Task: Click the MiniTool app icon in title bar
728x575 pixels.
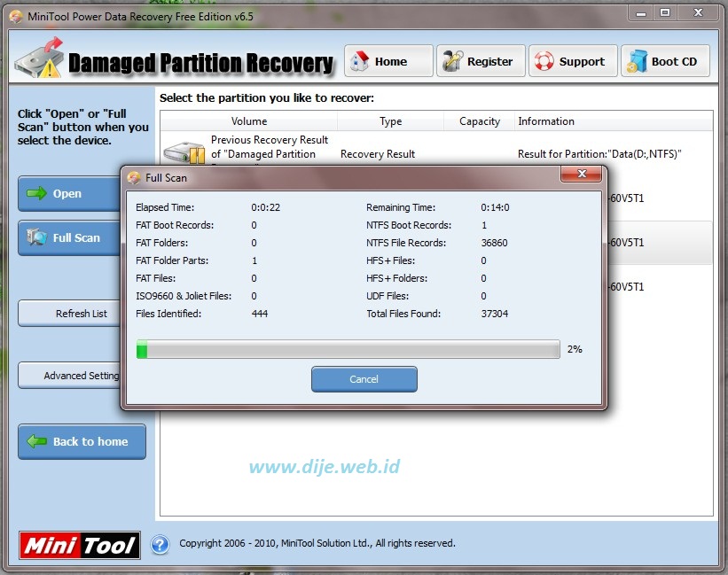Action: point(16,17)
